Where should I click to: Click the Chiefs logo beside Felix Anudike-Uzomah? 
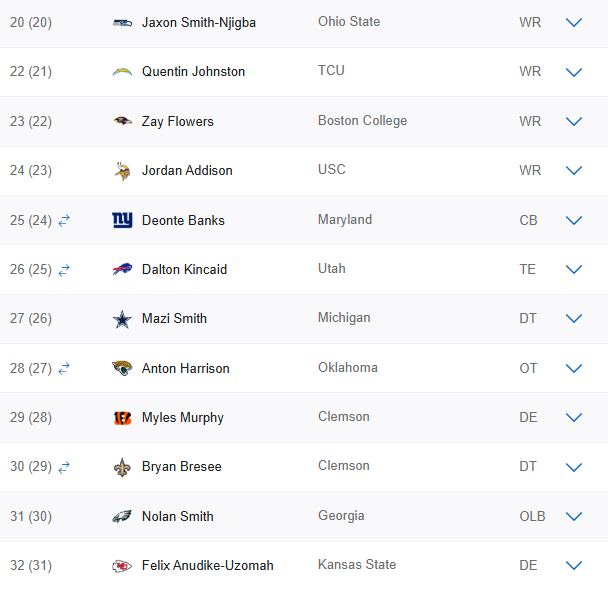[122, 566]
